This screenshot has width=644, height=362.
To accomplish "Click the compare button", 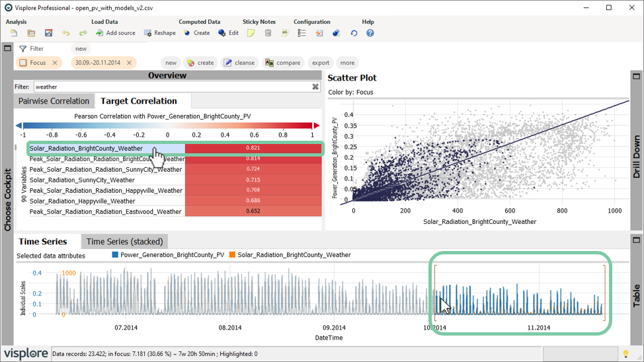I will (283, 63).
